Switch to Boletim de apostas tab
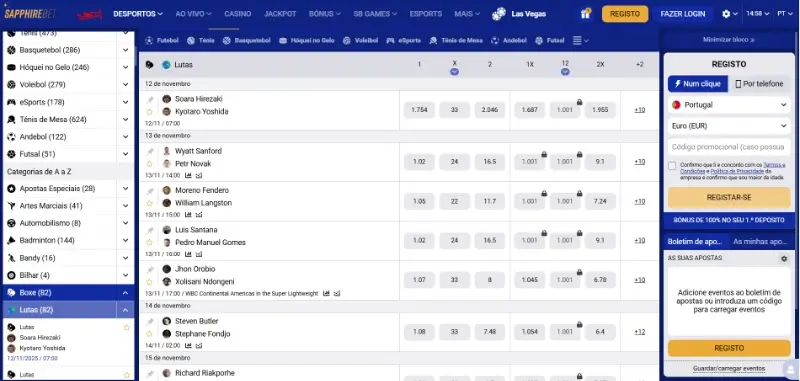 (x=695, y=241)
